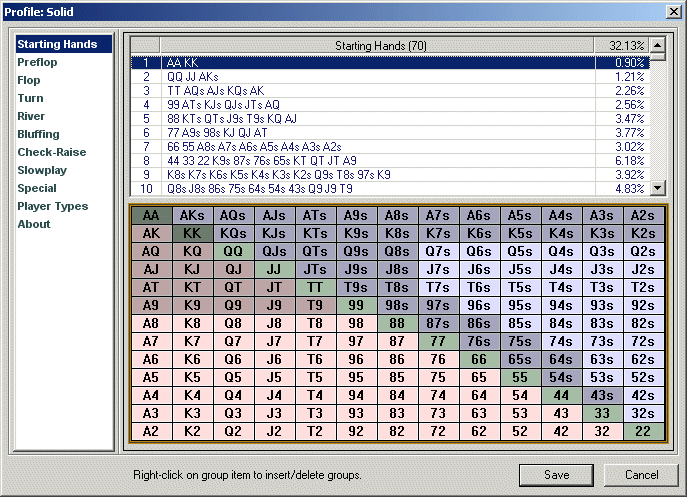The width and height of the screenshot is (687, 497).
Task: Click the Q2 offsuit cell
Action: pyautogui.click(x=233, y=431)
